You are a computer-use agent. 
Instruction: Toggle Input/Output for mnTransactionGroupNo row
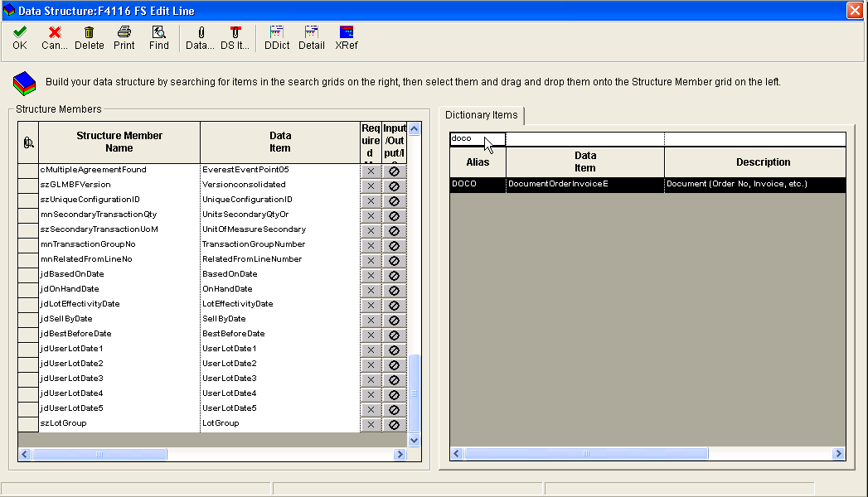click(394, 246)
